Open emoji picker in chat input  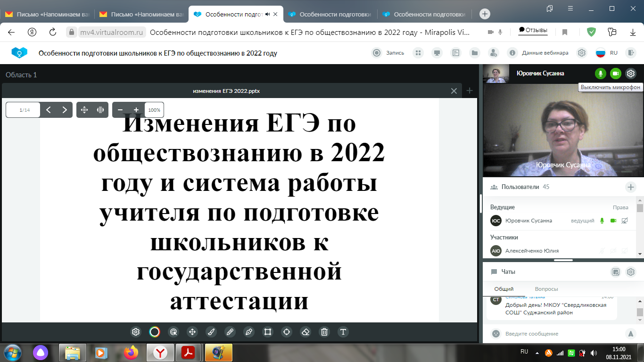pos(495,334)
